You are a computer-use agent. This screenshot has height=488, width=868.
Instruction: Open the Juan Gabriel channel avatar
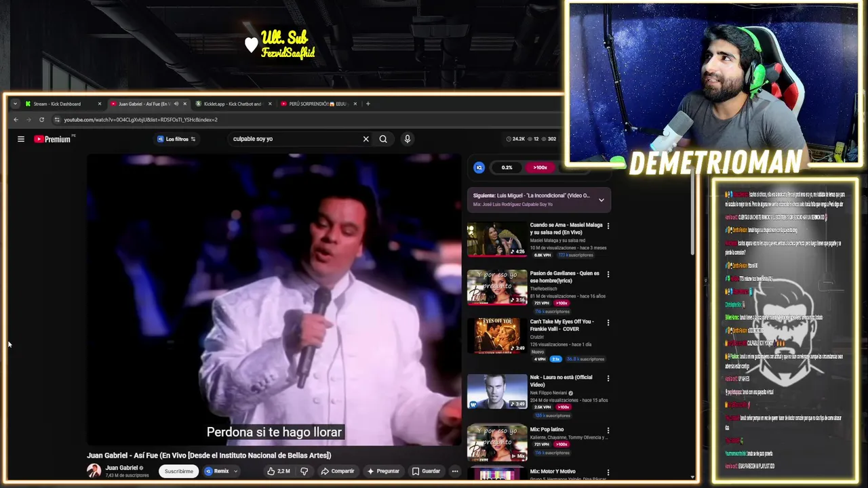tap(94, 470)
